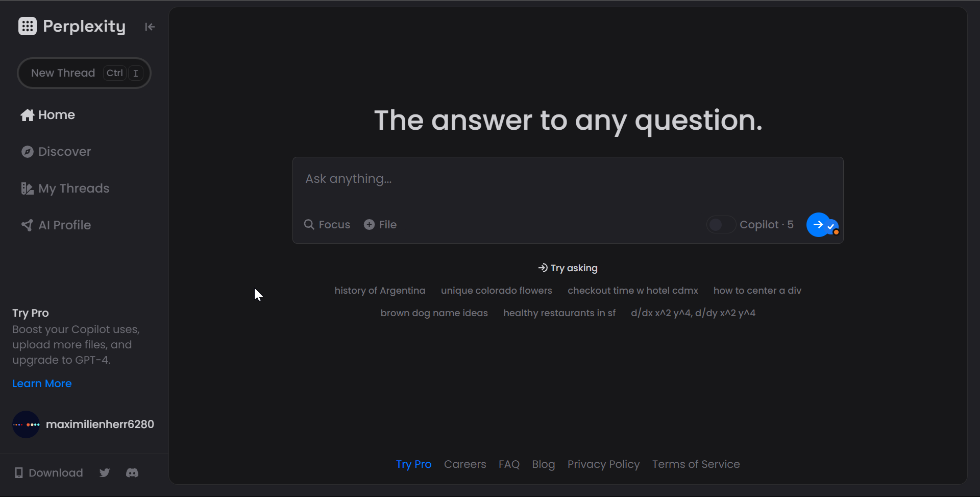The width and height of the screenshot is (980, 497).
Task: Collapse the sidebar with the arrow icon
Action: tap(150, 27)
